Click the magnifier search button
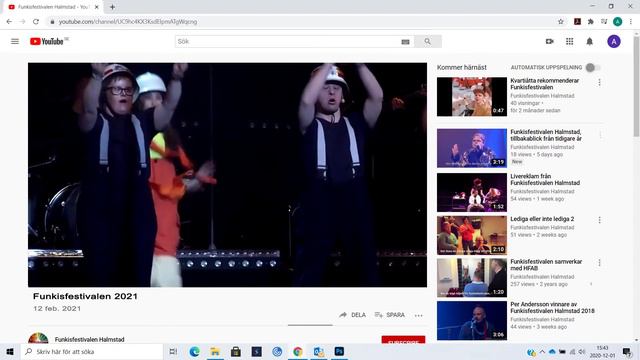 click(428, 41)
